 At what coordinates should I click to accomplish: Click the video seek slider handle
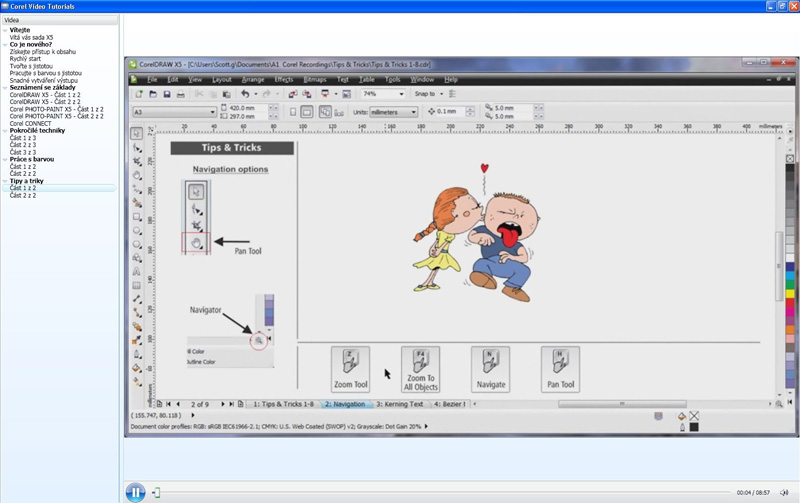coord(157,492)
